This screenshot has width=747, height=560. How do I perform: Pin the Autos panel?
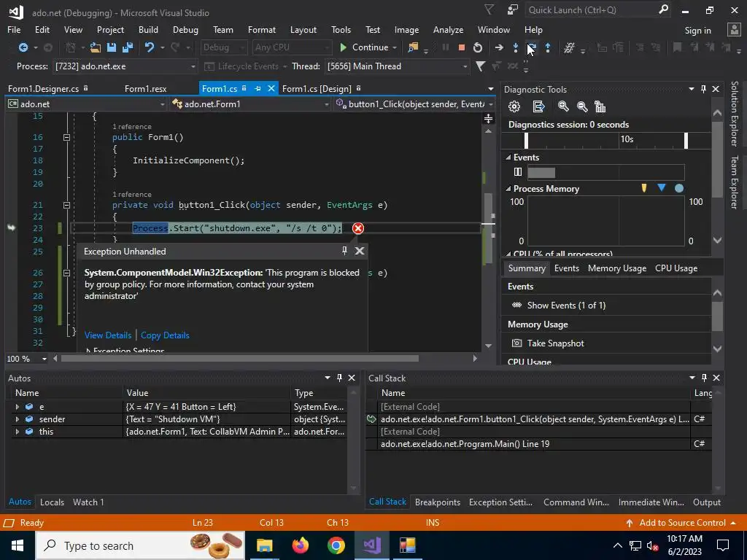pos(339,378)
